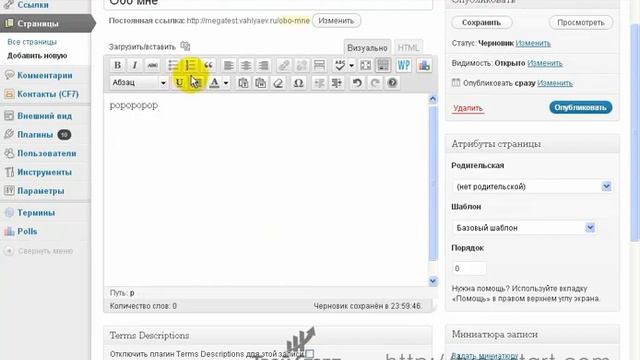Open Все страницы submenu item
The height and width of the screenshot is (360, 640).
(32, 42)
